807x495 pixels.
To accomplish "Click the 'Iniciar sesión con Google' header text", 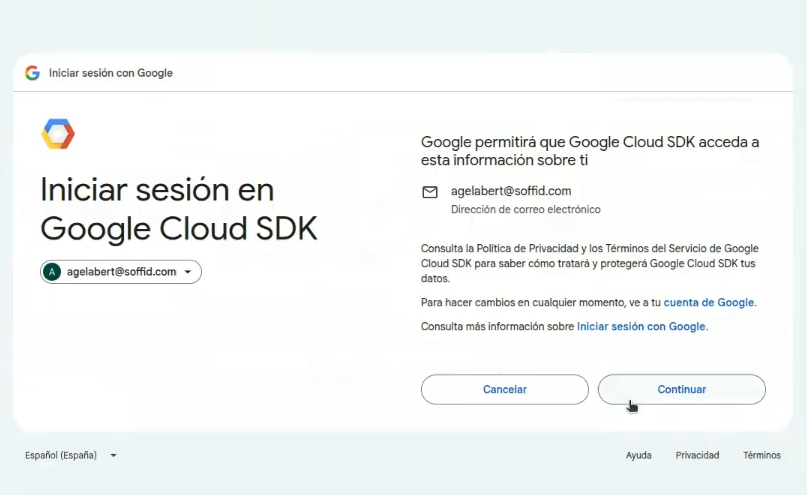I will 111,73.
